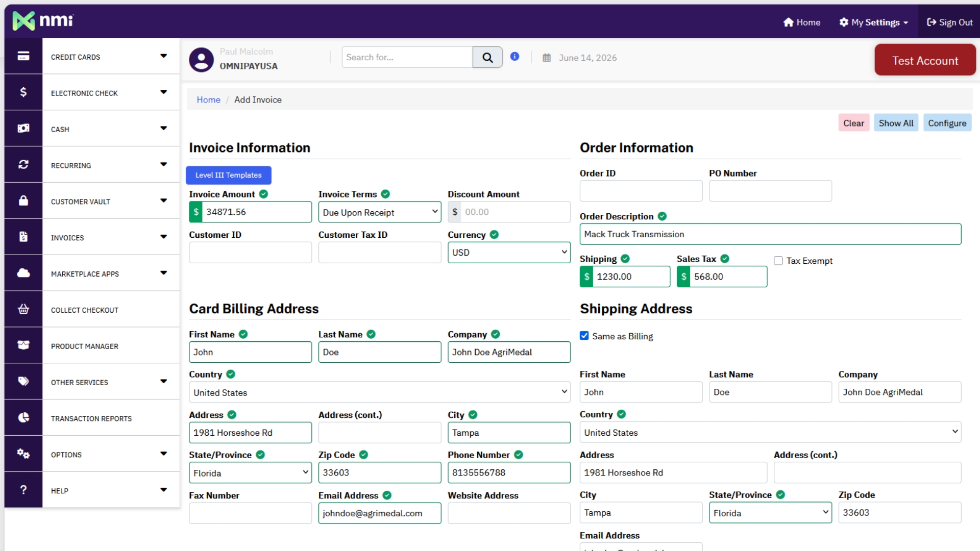
Task: Open Collect Checkout menu item
Action: (x=111, y=310)
